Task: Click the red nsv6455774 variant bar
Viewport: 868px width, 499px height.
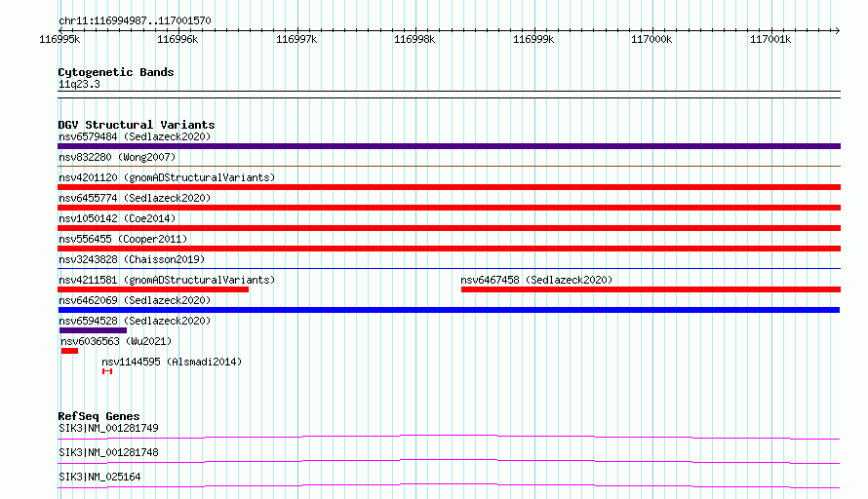Action: point(449,208)
